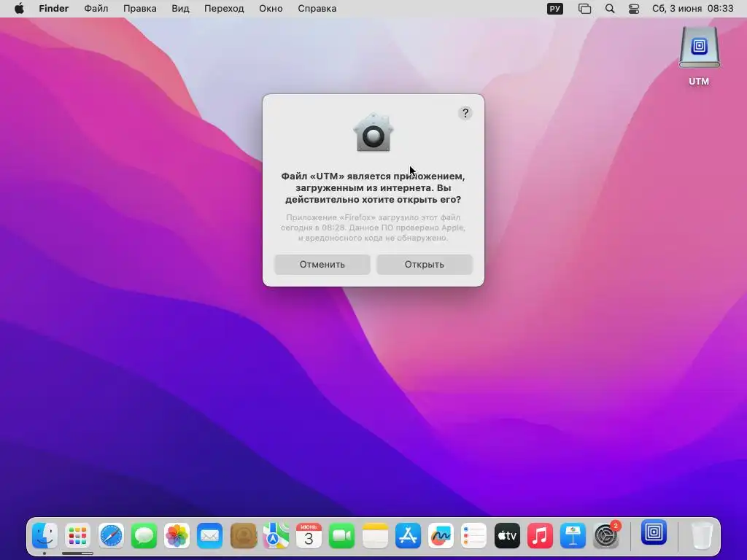Open the Messages app in Dock

[144, 536]
